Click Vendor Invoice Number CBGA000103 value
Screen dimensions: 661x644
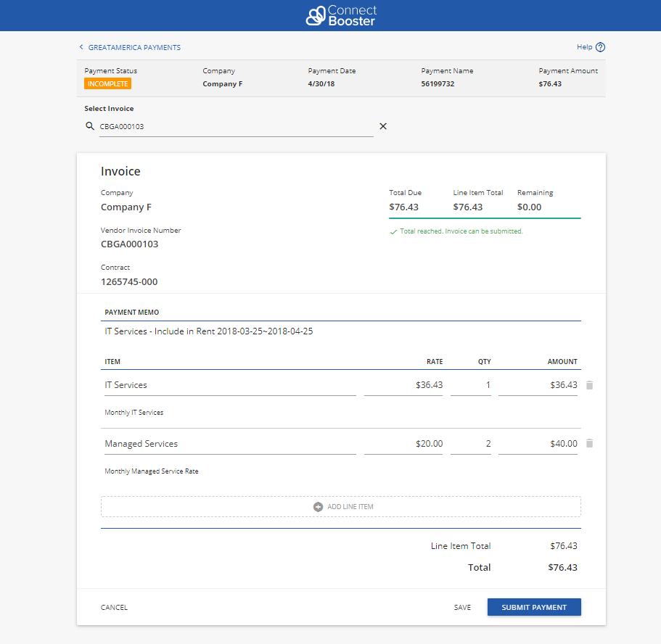pyautogui.click(x=129, y=244)
